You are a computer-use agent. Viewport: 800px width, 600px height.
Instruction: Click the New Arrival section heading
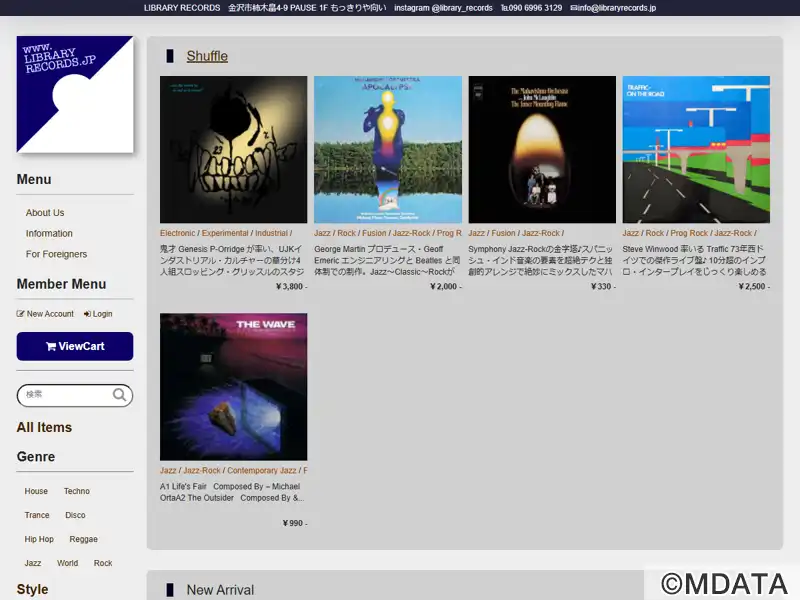tap(220, 590)
